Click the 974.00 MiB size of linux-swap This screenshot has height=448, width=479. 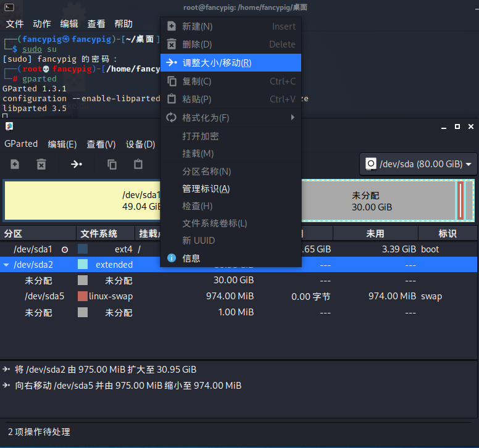coord(230,296)
